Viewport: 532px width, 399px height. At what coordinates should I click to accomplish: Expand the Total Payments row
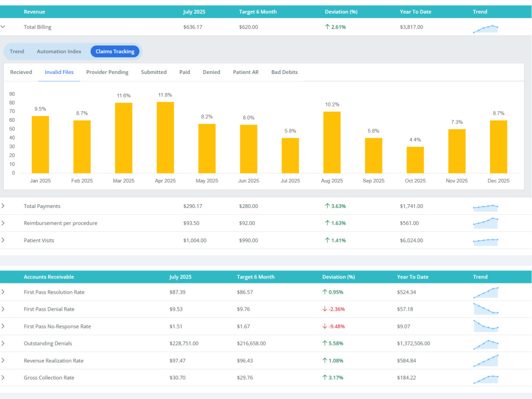pyautogui.click(x=3, y=206)
